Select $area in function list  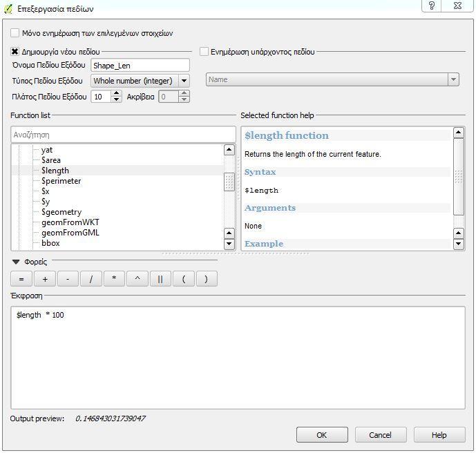[51, 160]
